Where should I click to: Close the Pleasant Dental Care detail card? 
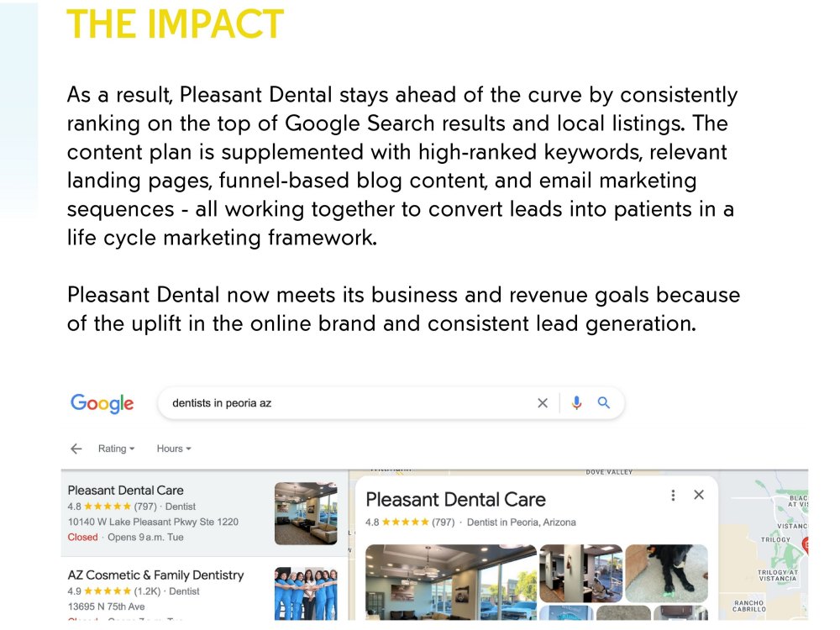coord(699,495)
